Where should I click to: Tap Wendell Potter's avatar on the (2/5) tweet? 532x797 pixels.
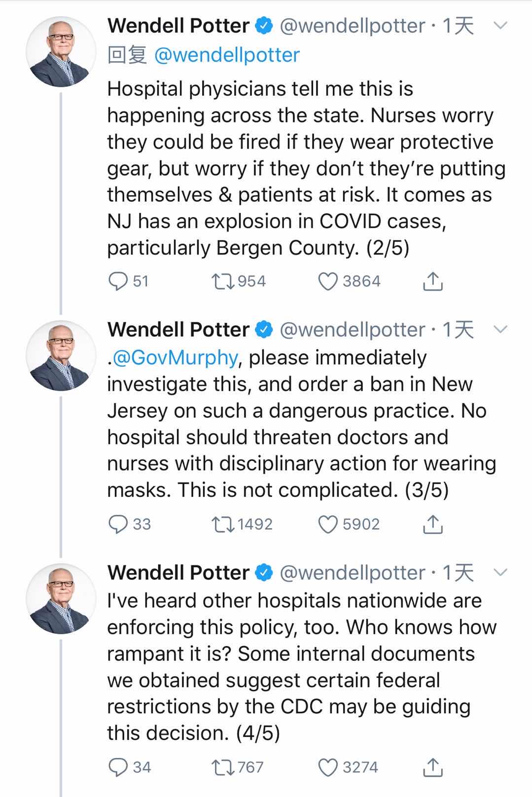[x=61, y=52]
